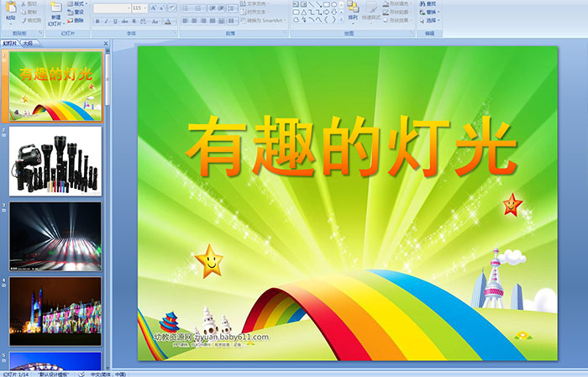This screenshot has height=377, width=588.
Task: Click the Paste clipboard icon
Action: [11, 8]
